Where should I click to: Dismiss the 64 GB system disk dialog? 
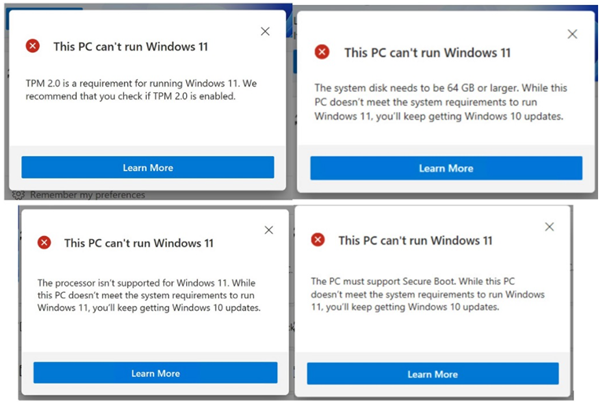coord(572,34)
